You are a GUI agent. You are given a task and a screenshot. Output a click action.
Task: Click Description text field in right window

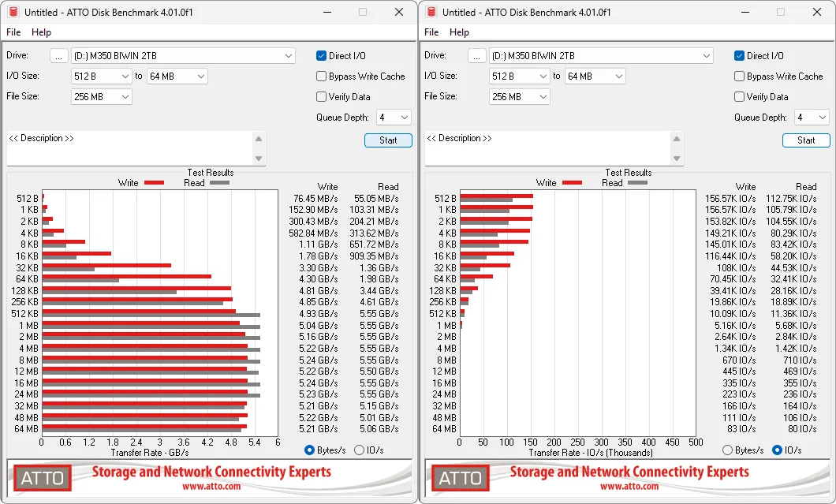tap(547, 148)
